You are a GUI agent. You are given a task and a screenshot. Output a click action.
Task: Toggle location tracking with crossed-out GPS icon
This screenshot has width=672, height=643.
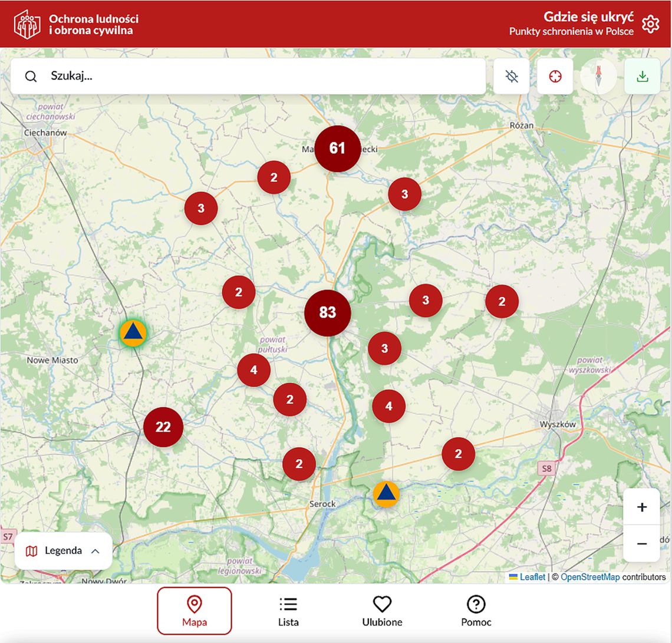(x=512, y=76)
